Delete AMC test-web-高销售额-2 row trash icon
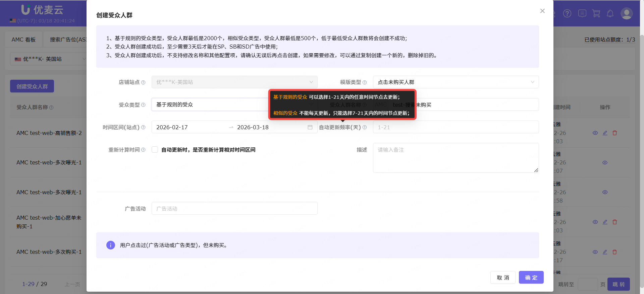The image size is (644, 294). tap(615, 133)
